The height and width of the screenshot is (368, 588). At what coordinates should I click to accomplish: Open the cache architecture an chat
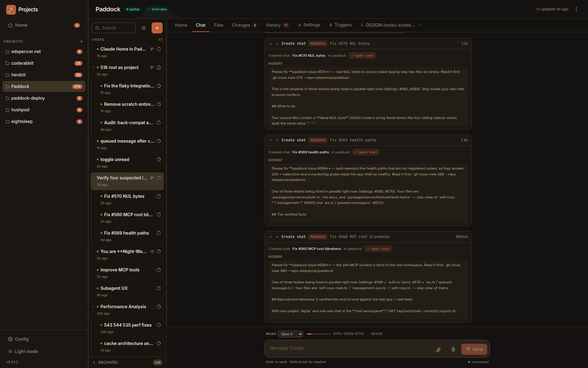click(x=129, y=347)
